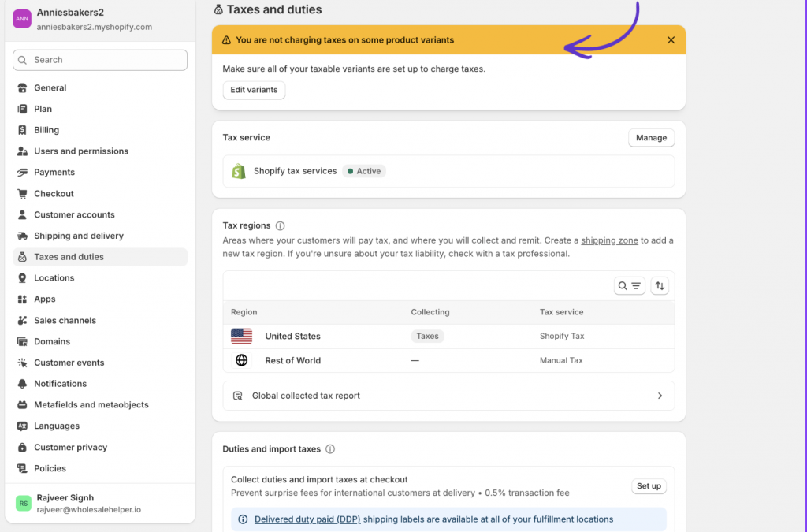This screenshot has height=532, width=807.
Task: Click Shopify Tax service cell
Action: click(x=561, y=336)
